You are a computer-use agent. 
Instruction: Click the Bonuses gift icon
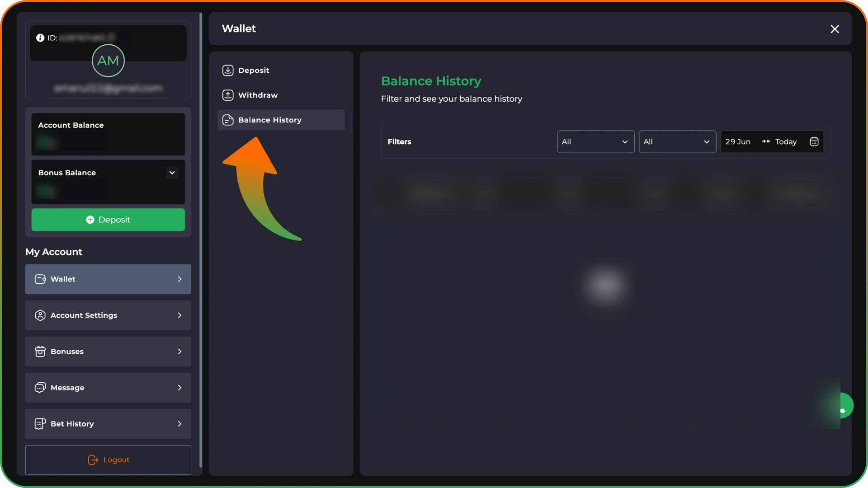pos(40,352)
